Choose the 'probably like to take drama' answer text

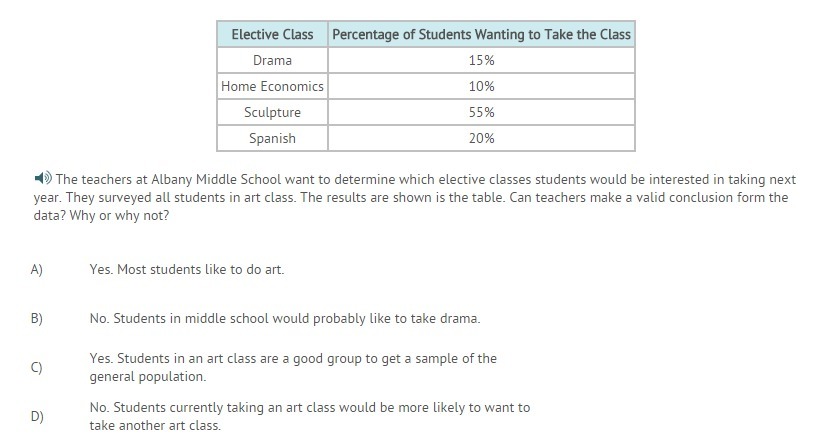pyautogui.click(x=284, y=319)
